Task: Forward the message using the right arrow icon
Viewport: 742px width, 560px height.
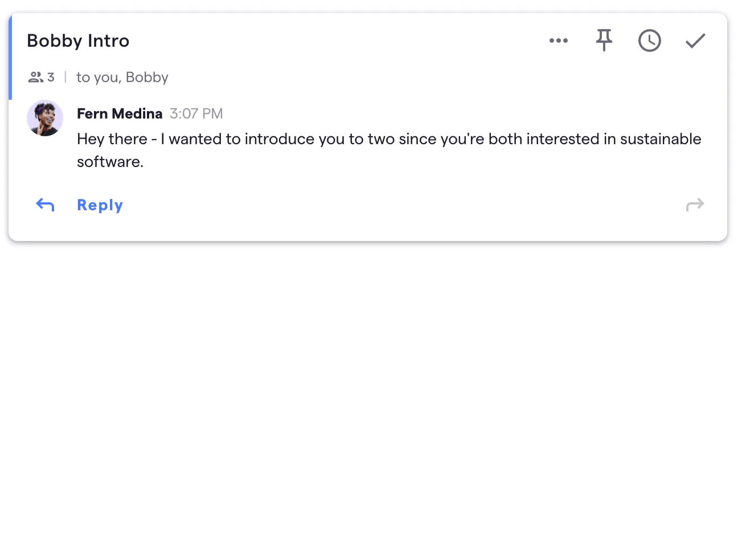Action: (695, 205)
